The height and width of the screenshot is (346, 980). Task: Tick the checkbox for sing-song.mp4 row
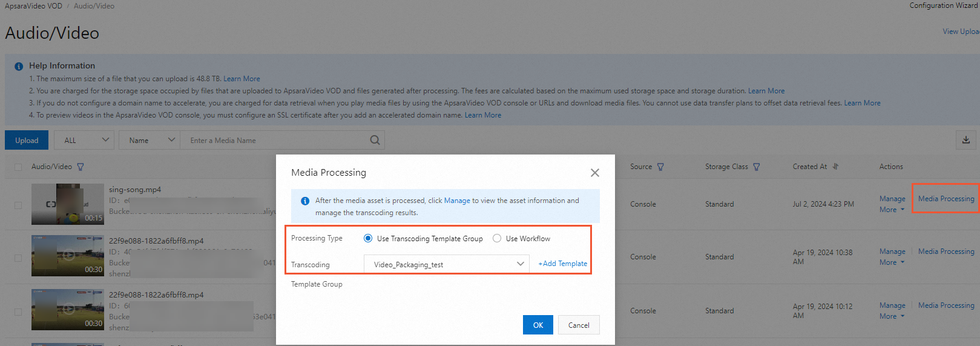[x=18, y=205]
